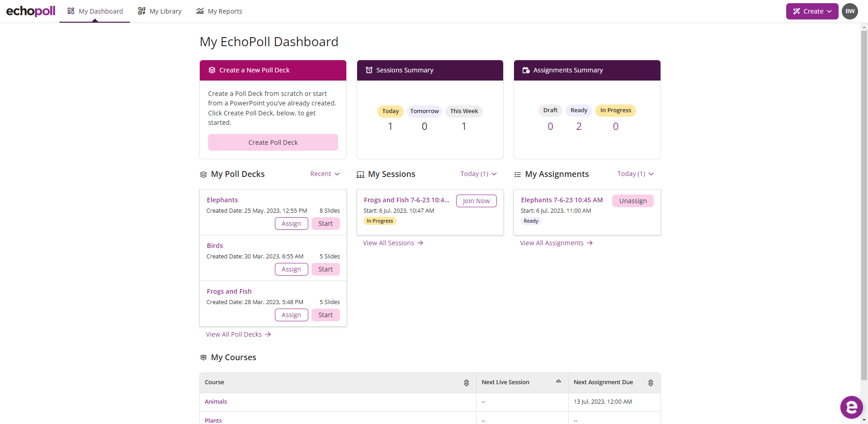This screenshot has width=868, height=424.
Task: Click the Create a New Poll Deck layers icon
Action: tap(212, 70)
